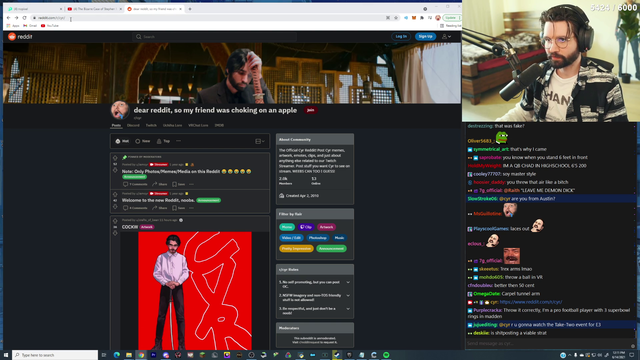Sort posts by Hot

[122, 141]
